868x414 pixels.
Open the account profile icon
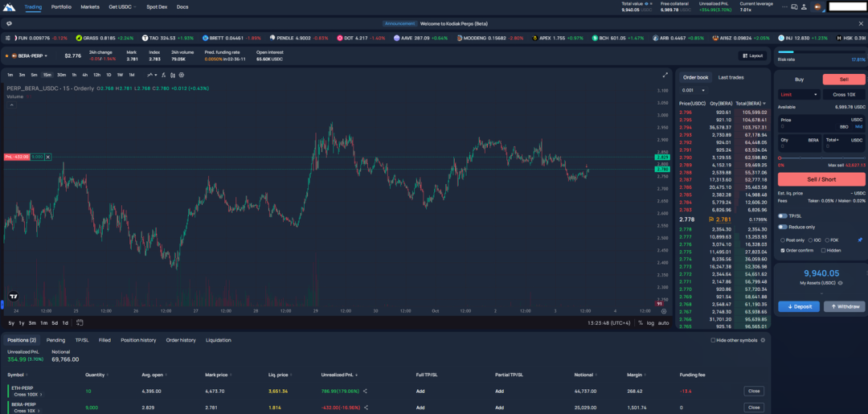(805, 6)
